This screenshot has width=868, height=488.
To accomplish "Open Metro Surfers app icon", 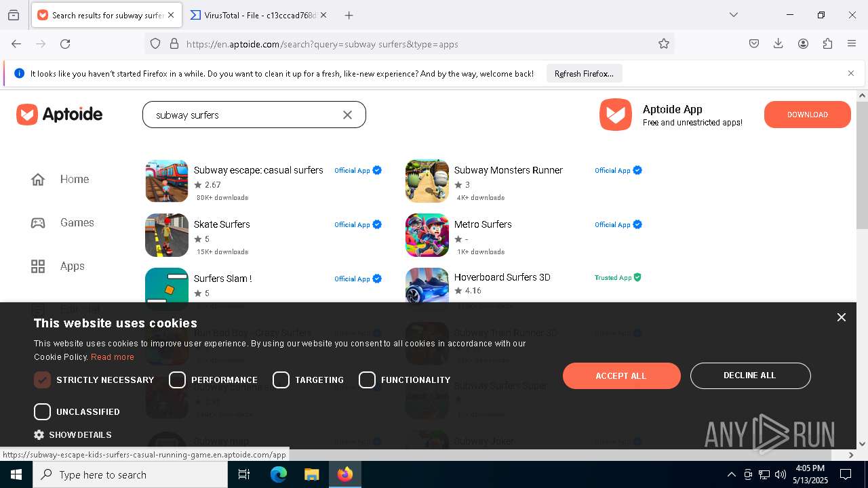I will point(427,235).
